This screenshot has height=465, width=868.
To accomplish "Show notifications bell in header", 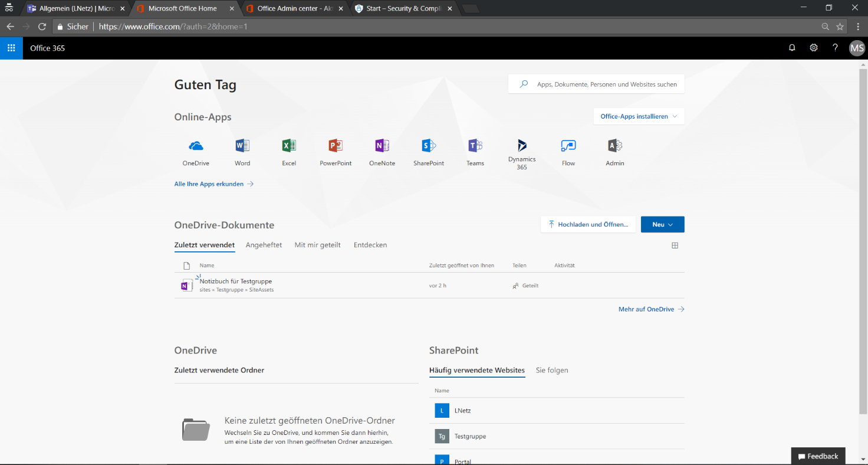I will pos(792,48).
